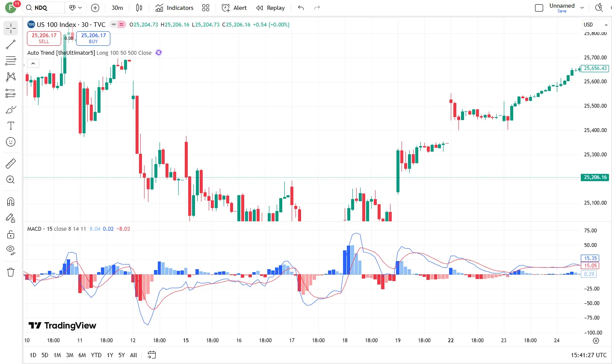The width and height of the screenshot is (612, 364).
Task: Click the Auto Trend indicator refresh icon
Action: [159, 53]
